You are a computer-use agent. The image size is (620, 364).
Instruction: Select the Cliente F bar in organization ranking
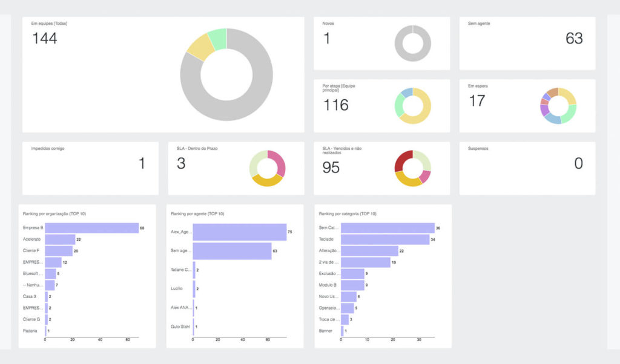click(x=58, y=251)
